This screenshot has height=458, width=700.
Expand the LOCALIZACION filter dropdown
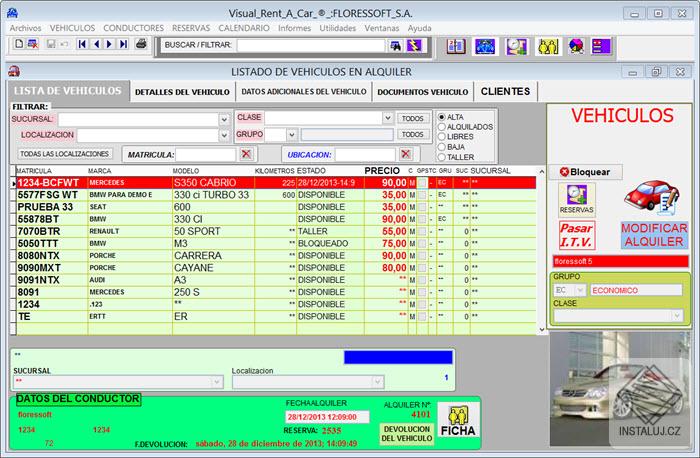click(224, 135)
